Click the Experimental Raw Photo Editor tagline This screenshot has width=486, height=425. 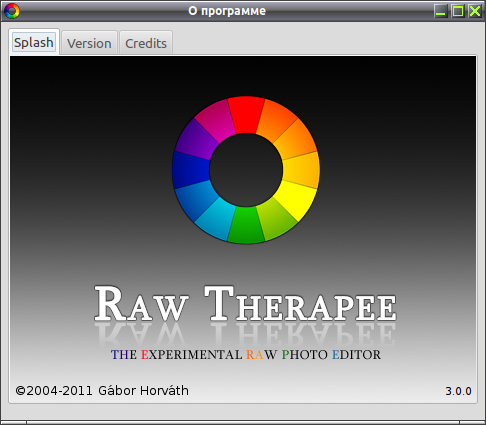coord(246,355)
